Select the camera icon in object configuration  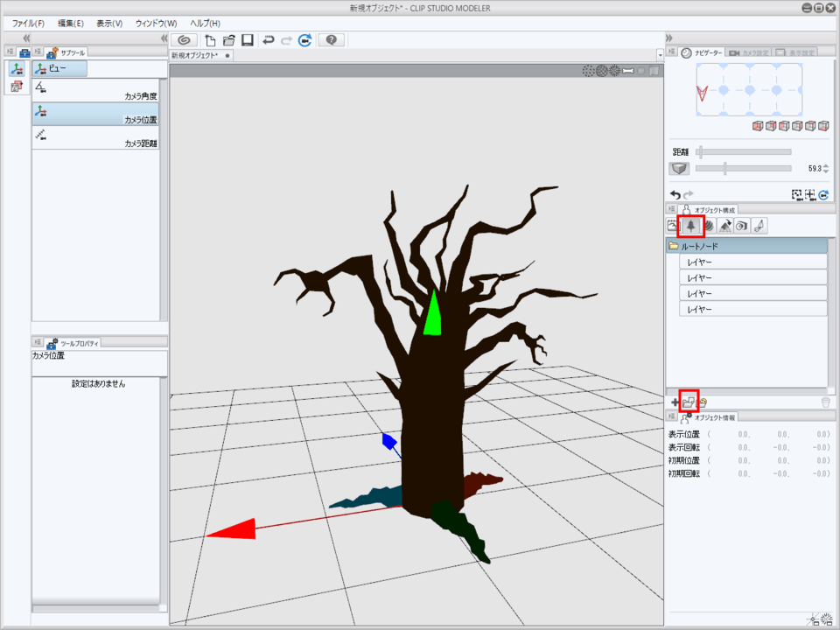click(742, 226)
